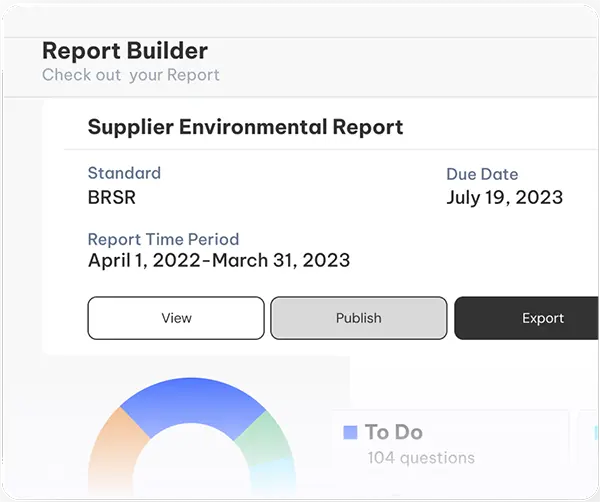Select the green donut chart segment
Image resolution: width=600 pixels, height=502 pixels.
click(x=264, y=436)
